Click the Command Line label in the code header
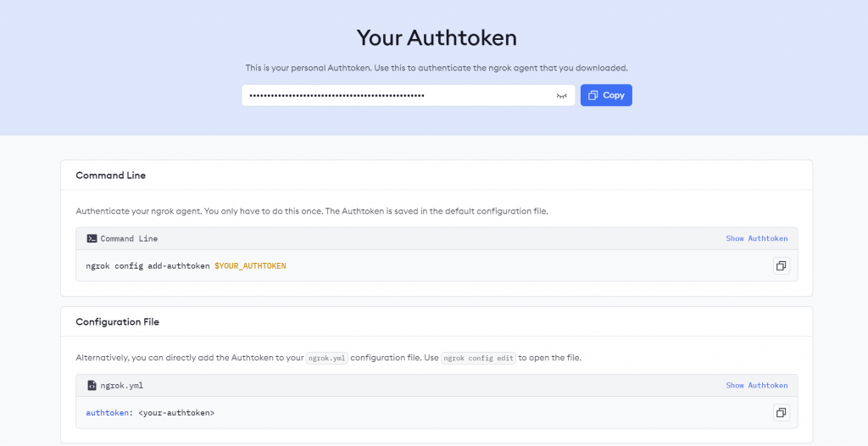 point(129,239)
